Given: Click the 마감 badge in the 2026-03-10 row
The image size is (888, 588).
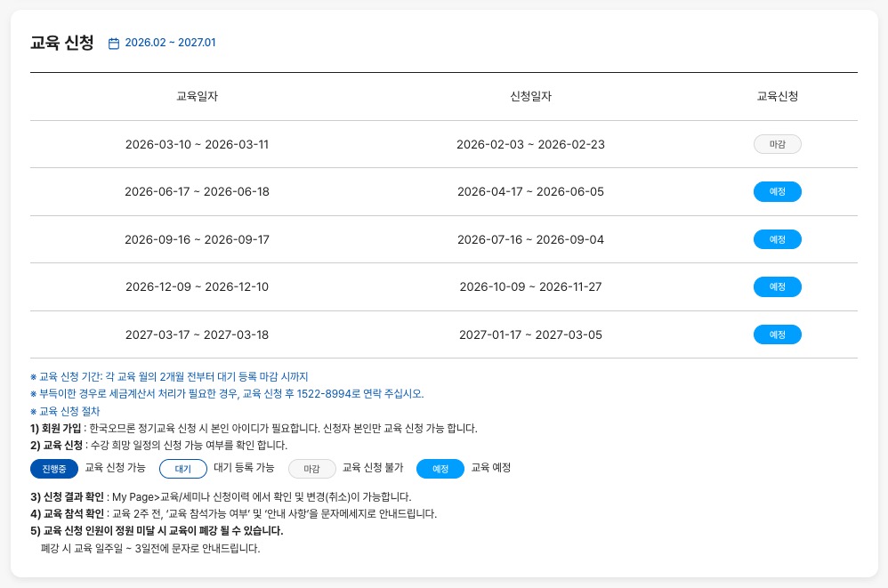Looking at the screenshot, I should [777, 144].
